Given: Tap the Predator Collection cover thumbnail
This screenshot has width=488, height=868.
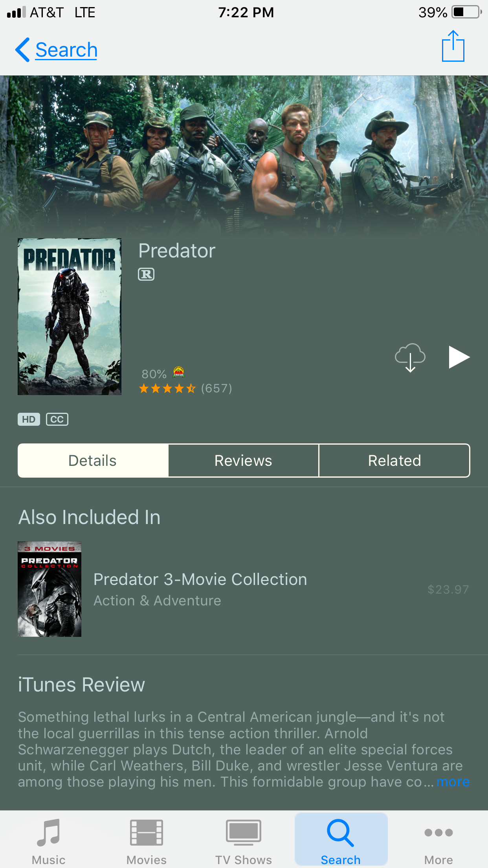Looking at the screenshot, I should (x=50, y=589).
